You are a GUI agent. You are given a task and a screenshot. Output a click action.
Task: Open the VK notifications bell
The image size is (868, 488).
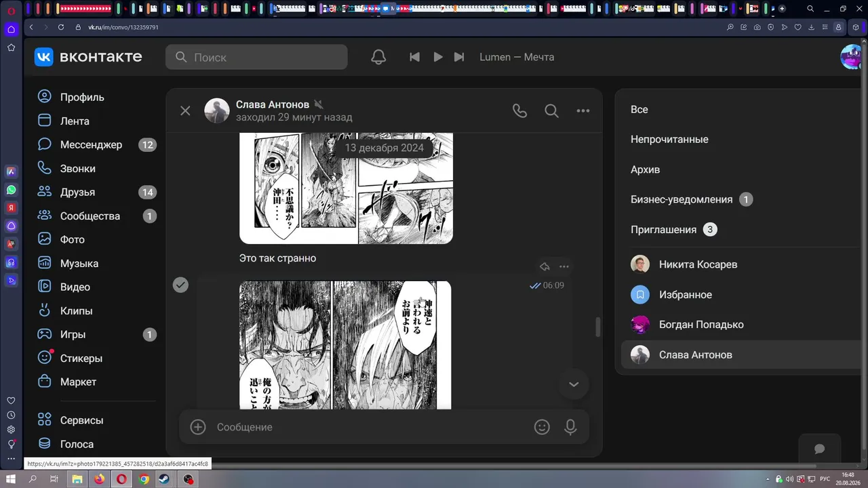pyautogui.click(x=378, y=57)
